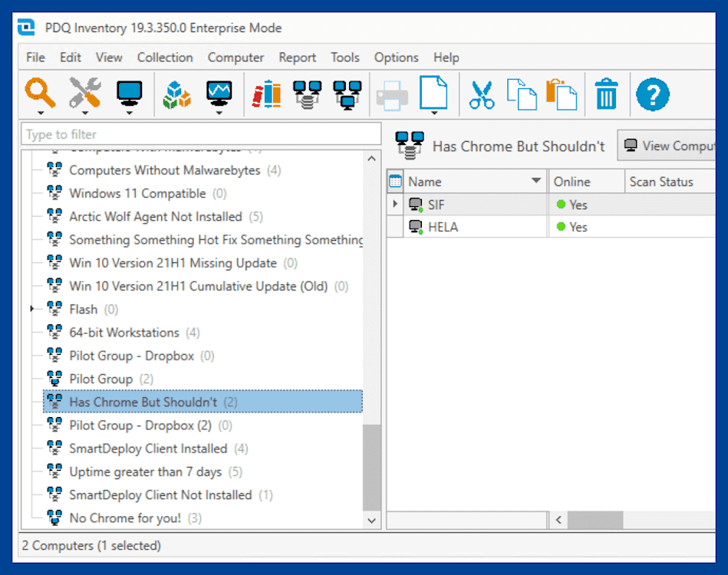Click the trash can Delete icon
728x575 pixels.
pos(606,94)
